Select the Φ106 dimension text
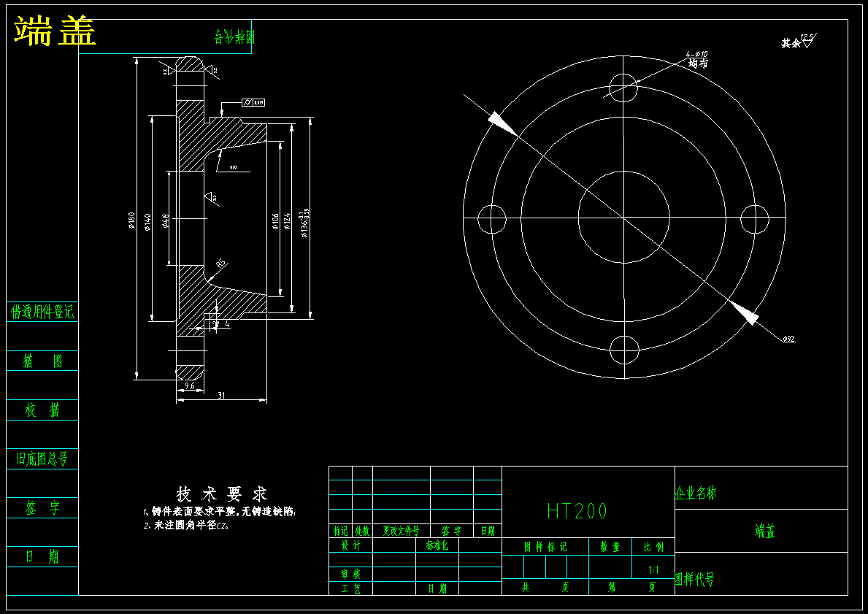The image size is (868, 614). pos(275,221)
